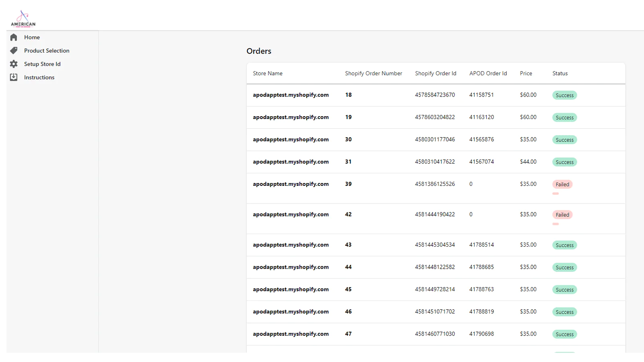Viewport: 644px width, 362px height.
Task: Click APOD Order Id 41788819
Action: pyautogui.click(x=481, y=311)
